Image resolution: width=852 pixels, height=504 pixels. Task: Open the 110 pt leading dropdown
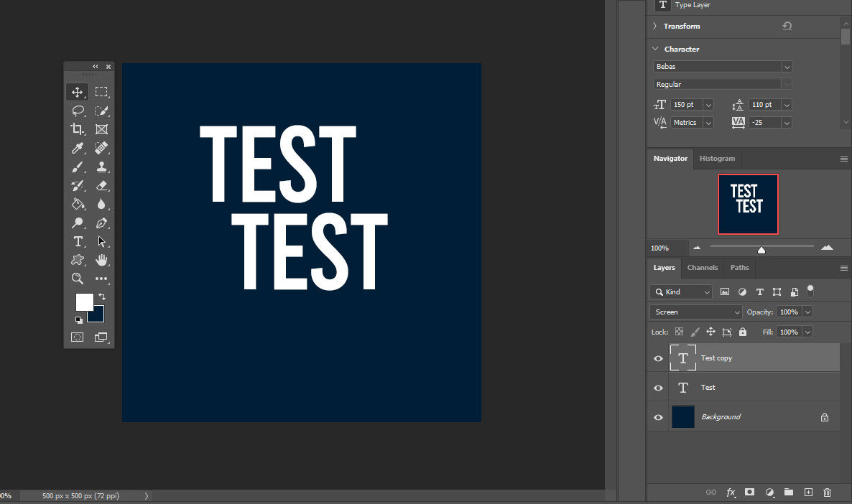(786, 105)
